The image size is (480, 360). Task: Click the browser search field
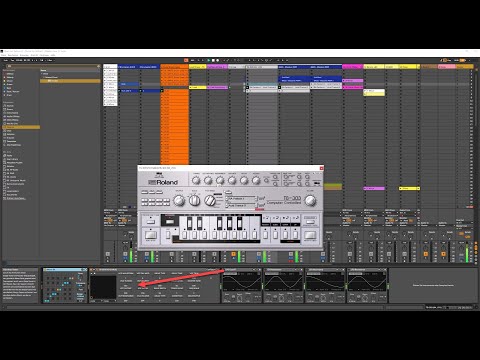pos(52,66)
